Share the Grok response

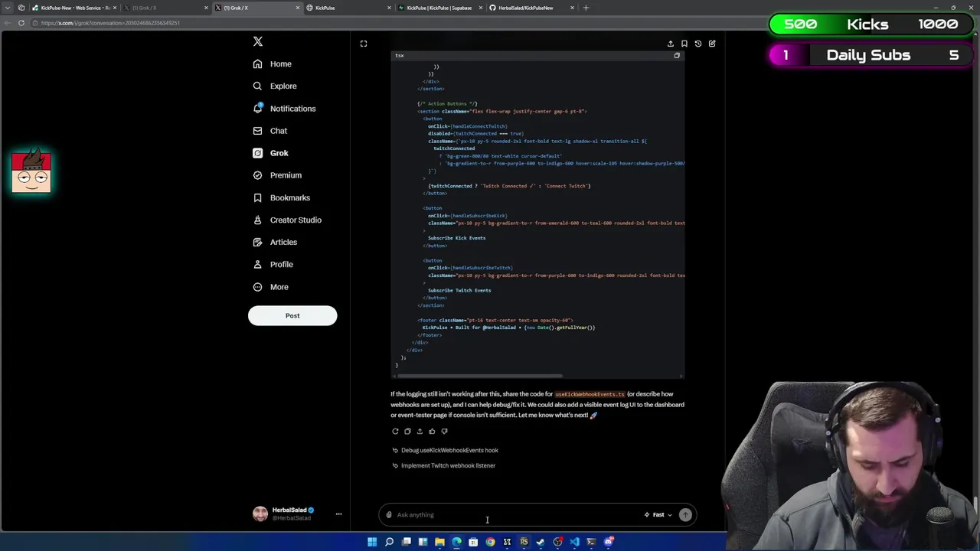[420, 432]
